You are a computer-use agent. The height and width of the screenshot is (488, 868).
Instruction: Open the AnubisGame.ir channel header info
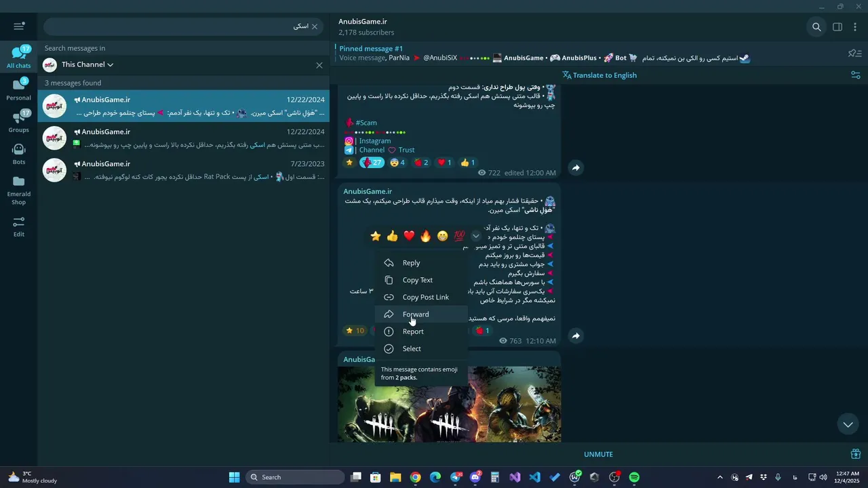point(366,26)
